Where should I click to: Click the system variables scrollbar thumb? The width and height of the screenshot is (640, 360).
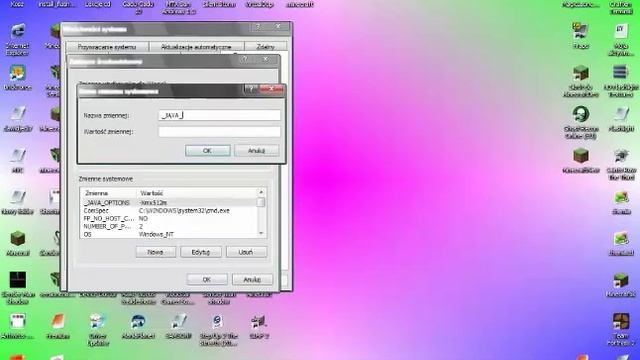[x=261, y=202]
